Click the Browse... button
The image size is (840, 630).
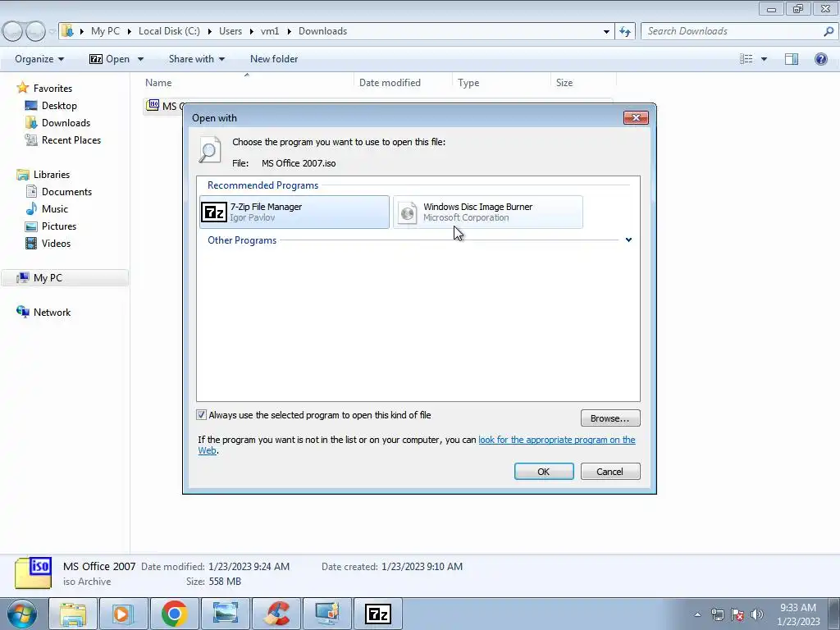tap(610, 418)
